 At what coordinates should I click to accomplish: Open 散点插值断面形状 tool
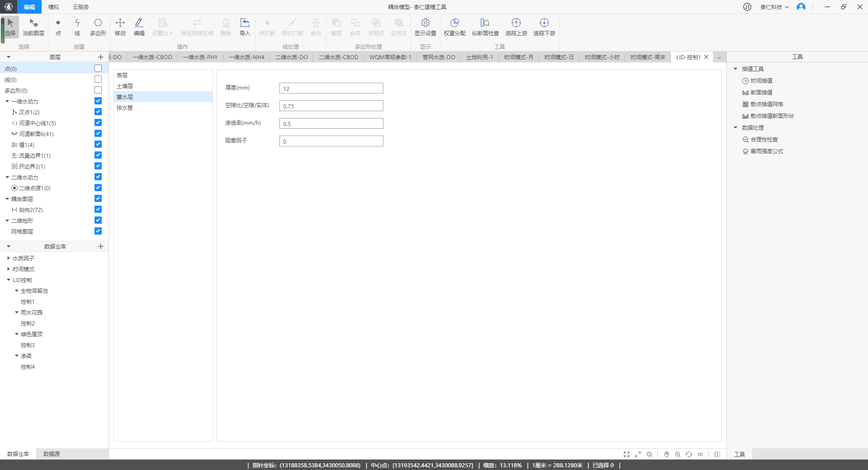[x=768, y=116]
